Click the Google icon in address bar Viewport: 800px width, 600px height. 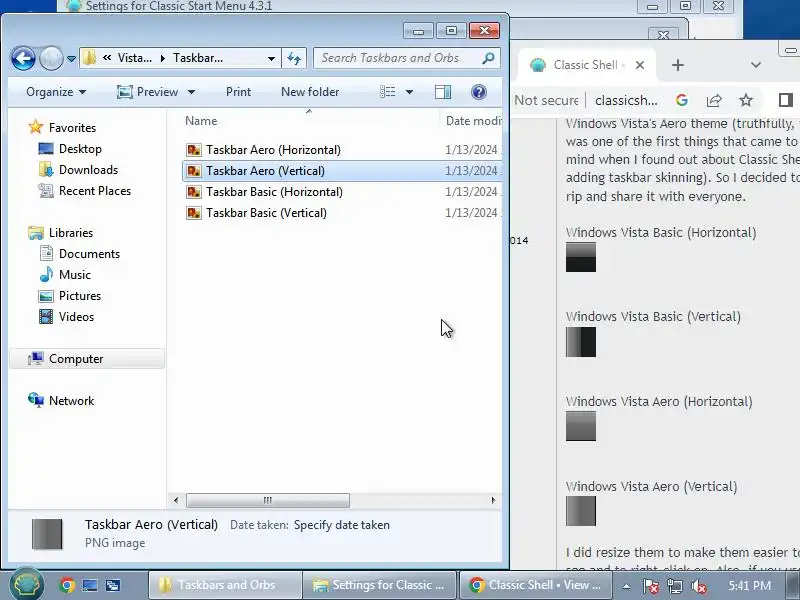pyautogui.click(x=682, y=100)
